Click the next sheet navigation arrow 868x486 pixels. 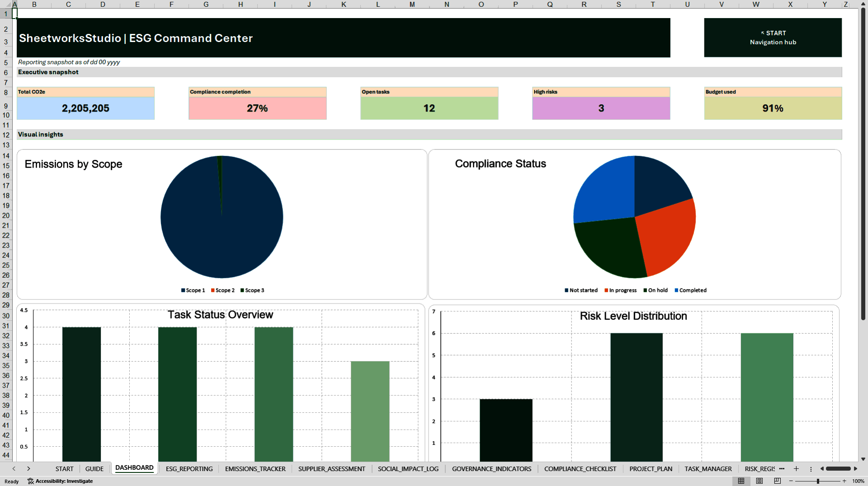28,469
